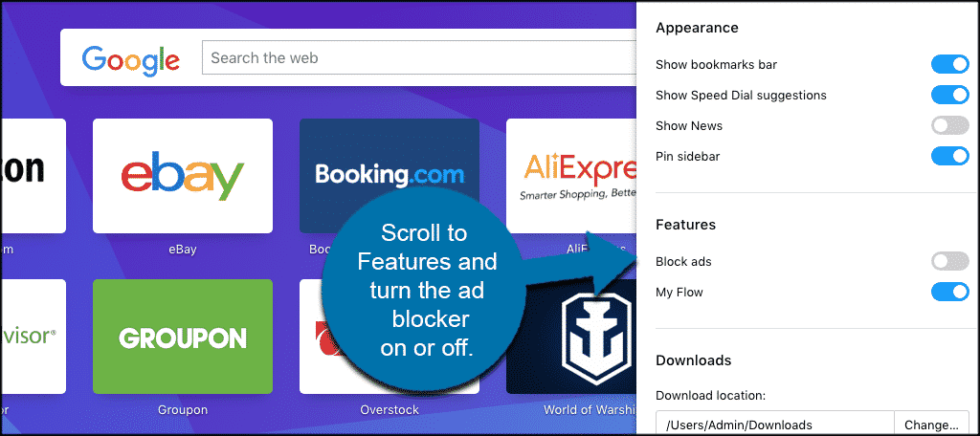Enable the Block ads switch
Screen dimensions: 980x436
pyautogui.click(x=950, y=261)
